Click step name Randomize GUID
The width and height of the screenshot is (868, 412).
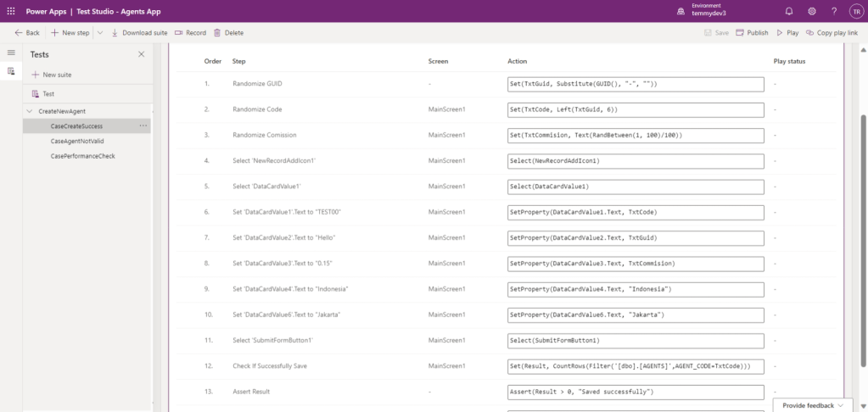[257, 84]
